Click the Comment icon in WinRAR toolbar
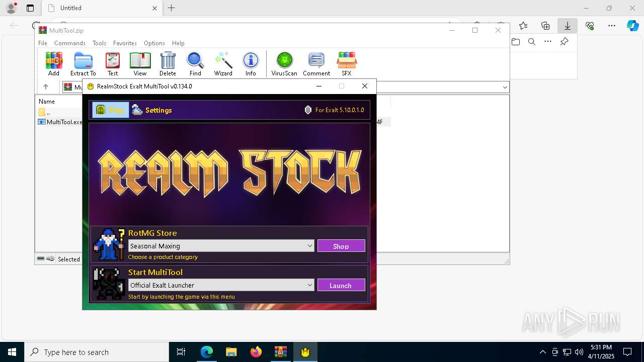The image size is (644, 362). coord(316,64)
